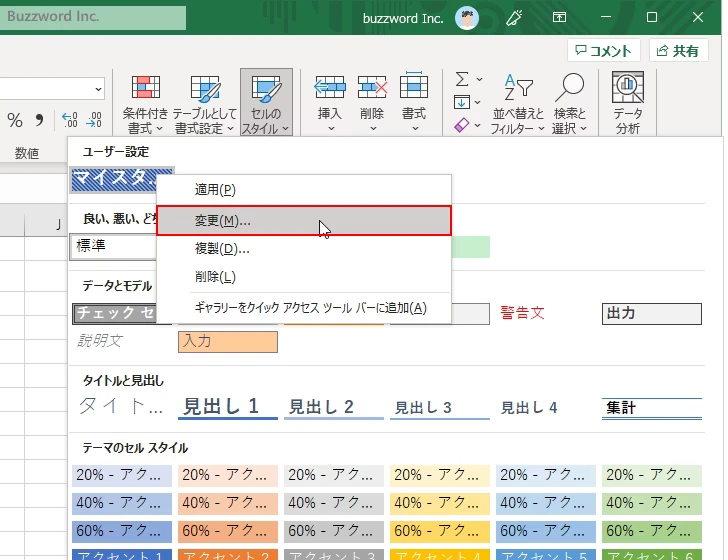Open Sort & Filter (並べ替えとフィルター)
The image size is (728, 560).
pos(518,103)
